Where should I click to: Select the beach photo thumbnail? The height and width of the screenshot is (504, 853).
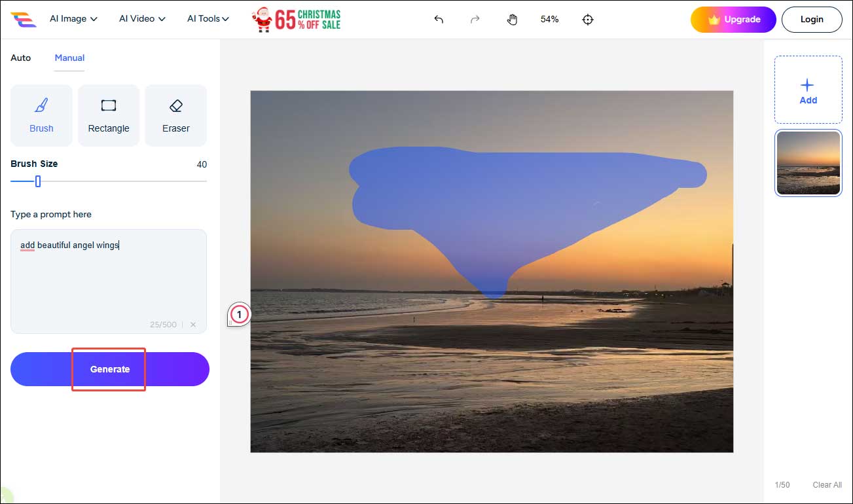click(x=808, y=162)
